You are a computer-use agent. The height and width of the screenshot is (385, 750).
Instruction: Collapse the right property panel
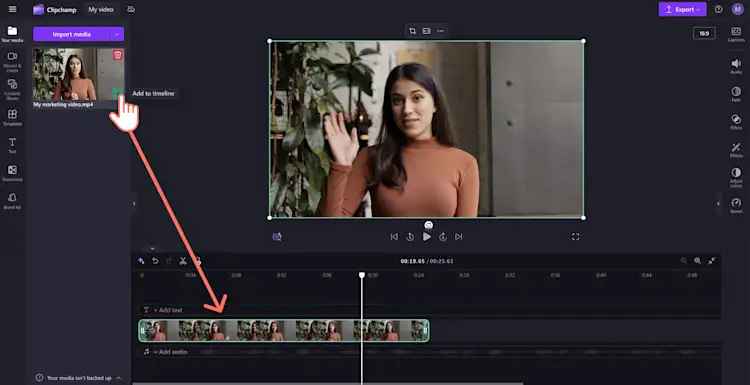(x=718, y=204)
